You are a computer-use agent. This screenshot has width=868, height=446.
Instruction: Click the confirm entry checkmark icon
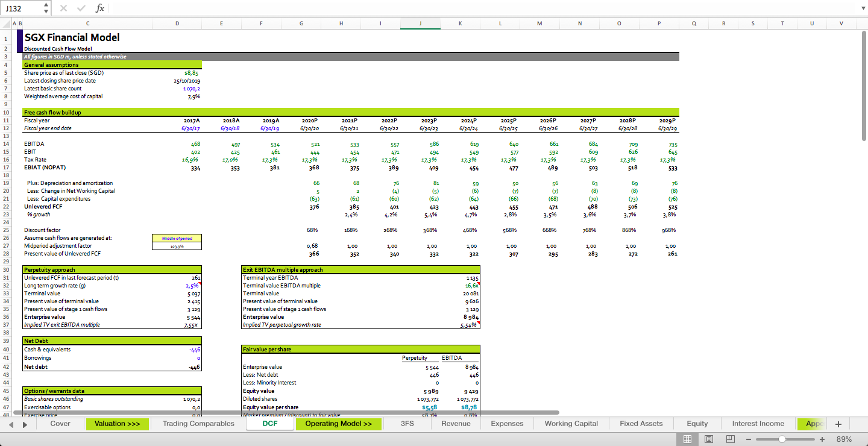click(x=81, y=8)
